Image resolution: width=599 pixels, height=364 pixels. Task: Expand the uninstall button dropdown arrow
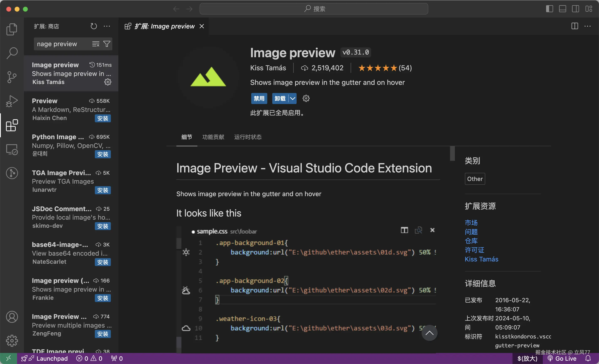292,98
